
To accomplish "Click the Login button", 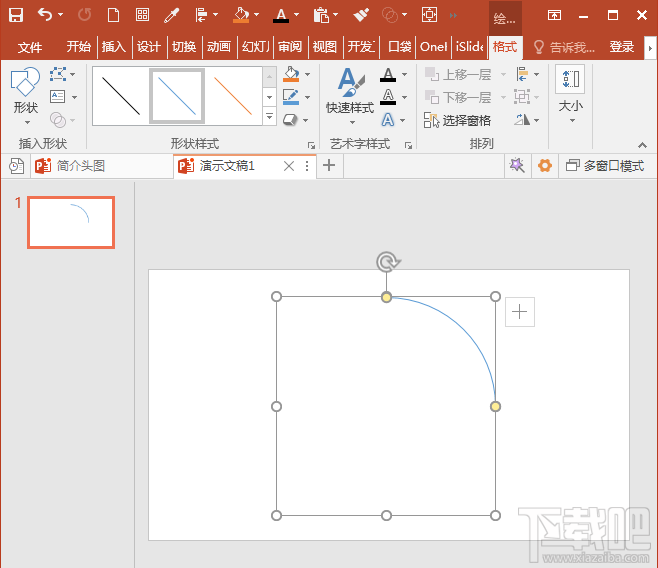I will [621, 47].
